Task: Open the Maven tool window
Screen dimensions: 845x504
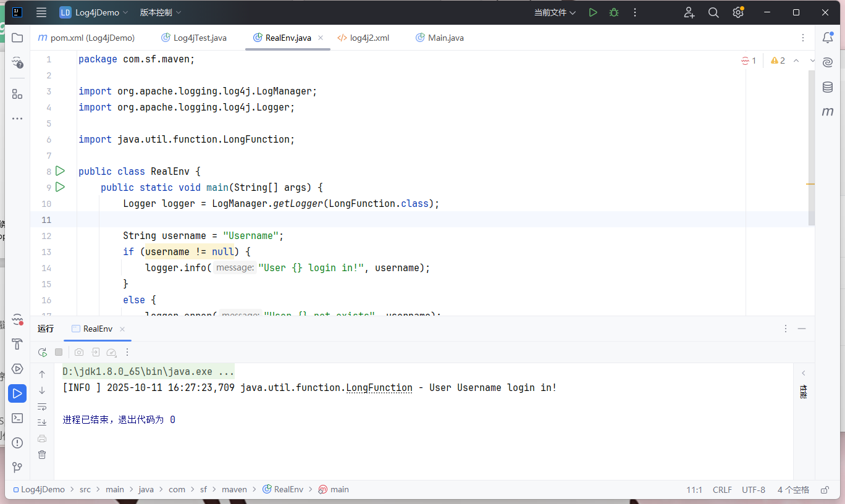Action: [x=828, y=112]
